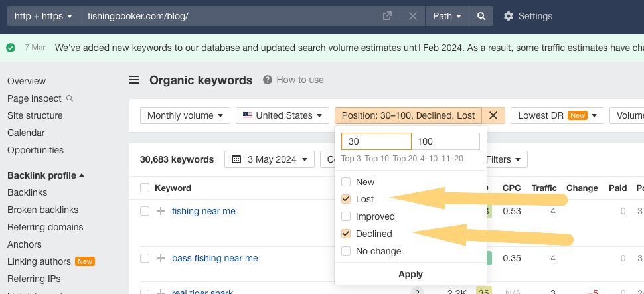Open the United States country dropdown
644x294 pixels.
[282, 115]
